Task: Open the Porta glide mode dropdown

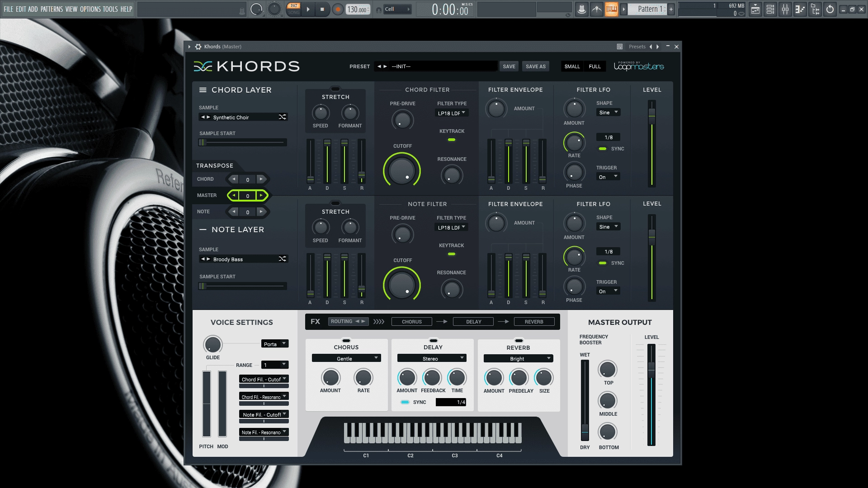Action: click(x=275, y=344)
